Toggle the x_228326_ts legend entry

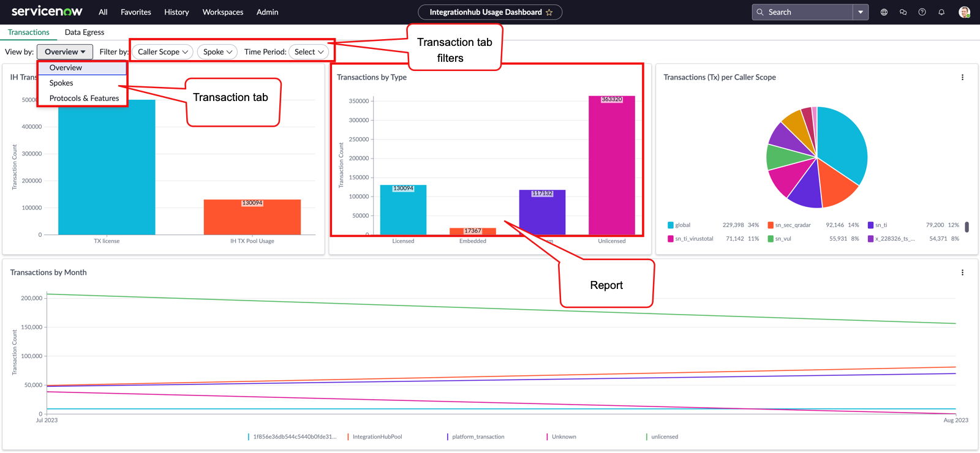891,239
